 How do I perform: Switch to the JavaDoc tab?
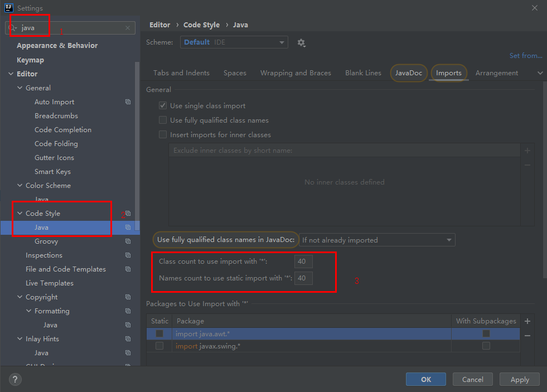[409, 73]
